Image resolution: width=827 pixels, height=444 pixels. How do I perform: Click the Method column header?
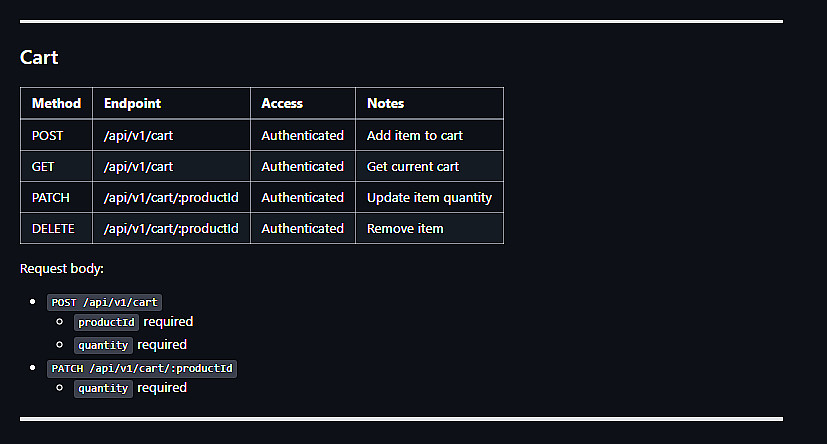56,103
